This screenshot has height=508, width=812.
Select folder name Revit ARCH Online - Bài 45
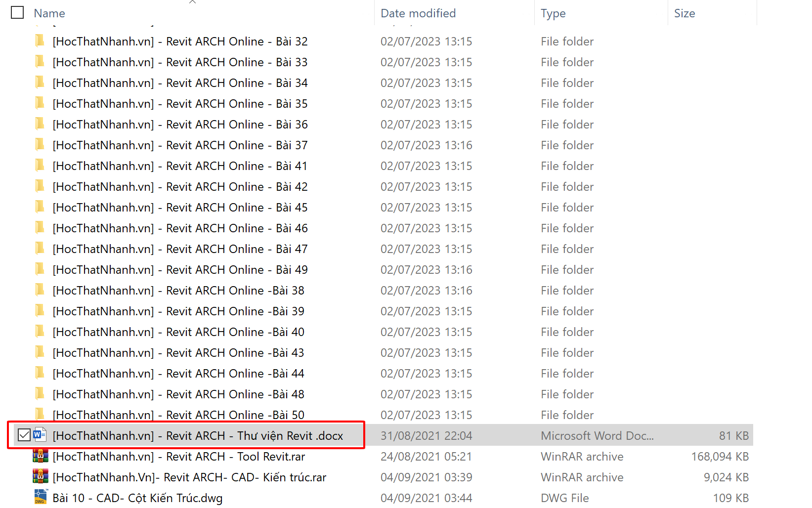(x=180, y=208)
